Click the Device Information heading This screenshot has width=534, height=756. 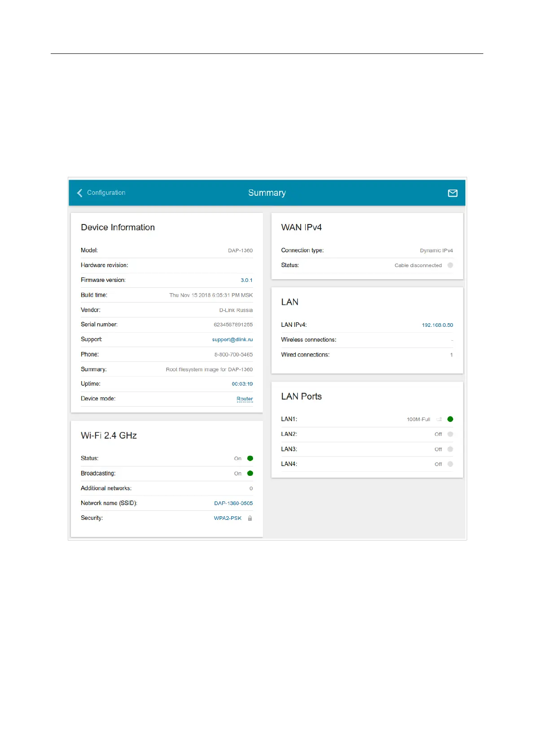tap(118, 228)
